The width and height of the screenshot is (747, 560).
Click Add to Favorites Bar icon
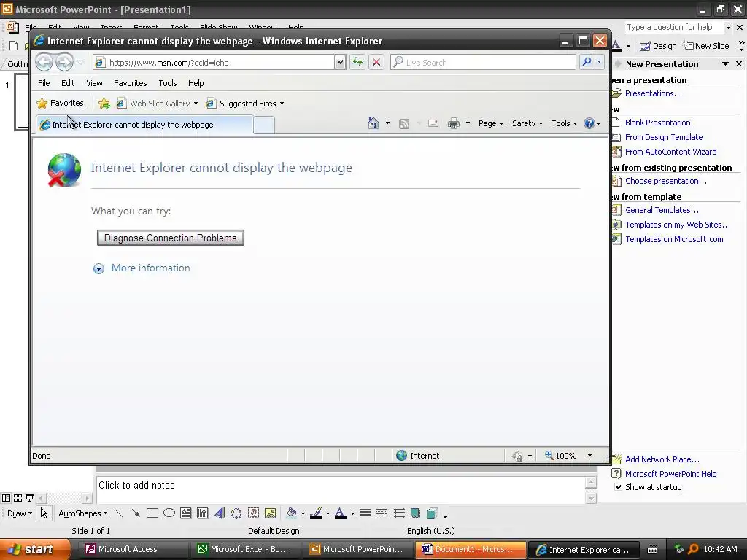tap(104, 104)
